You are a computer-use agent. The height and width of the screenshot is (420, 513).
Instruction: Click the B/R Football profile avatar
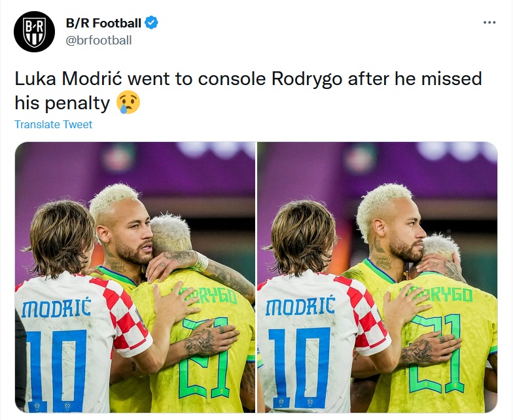point(35,31)
